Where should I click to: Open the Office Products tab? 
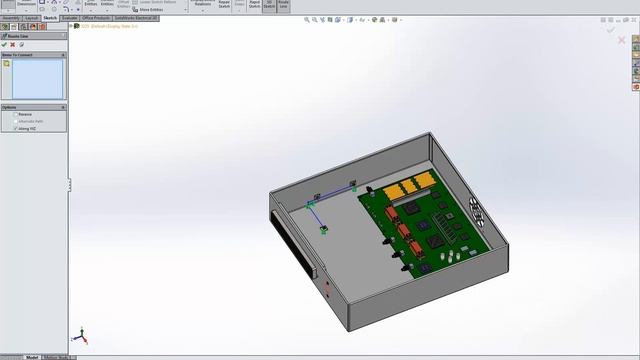[x=96, y=18]
